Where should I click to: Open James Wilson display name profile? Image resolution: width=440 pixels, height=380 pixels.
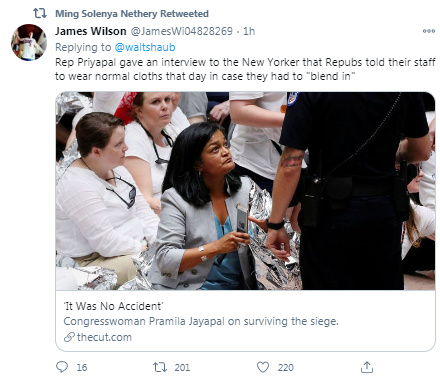pos(91,31)
